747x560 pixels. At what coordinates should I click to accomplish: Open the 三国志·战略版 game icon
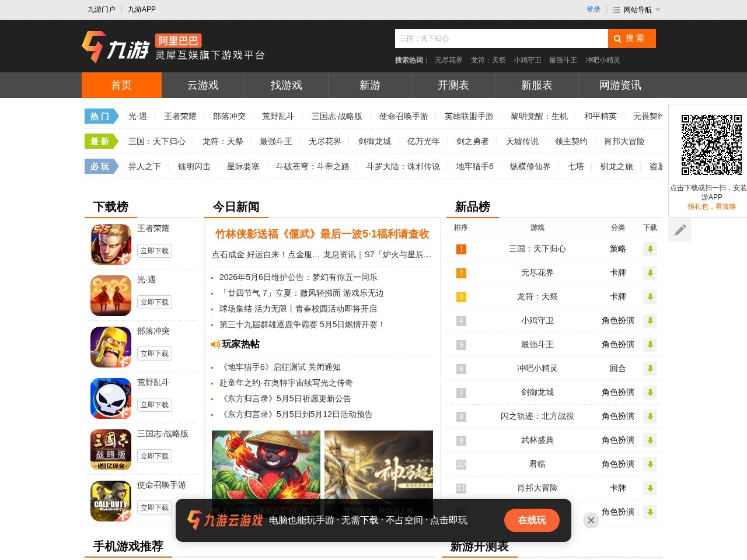point(111,450)
